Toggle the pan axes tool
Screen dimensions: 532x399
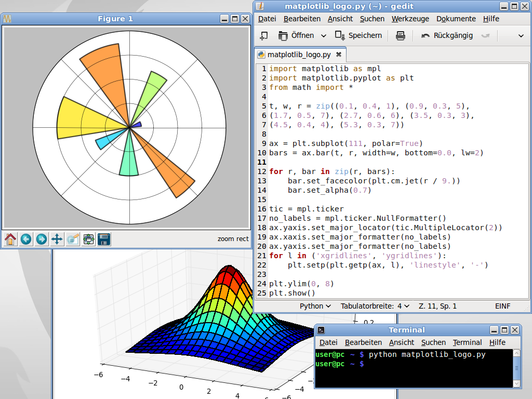(x=57, y=239)
